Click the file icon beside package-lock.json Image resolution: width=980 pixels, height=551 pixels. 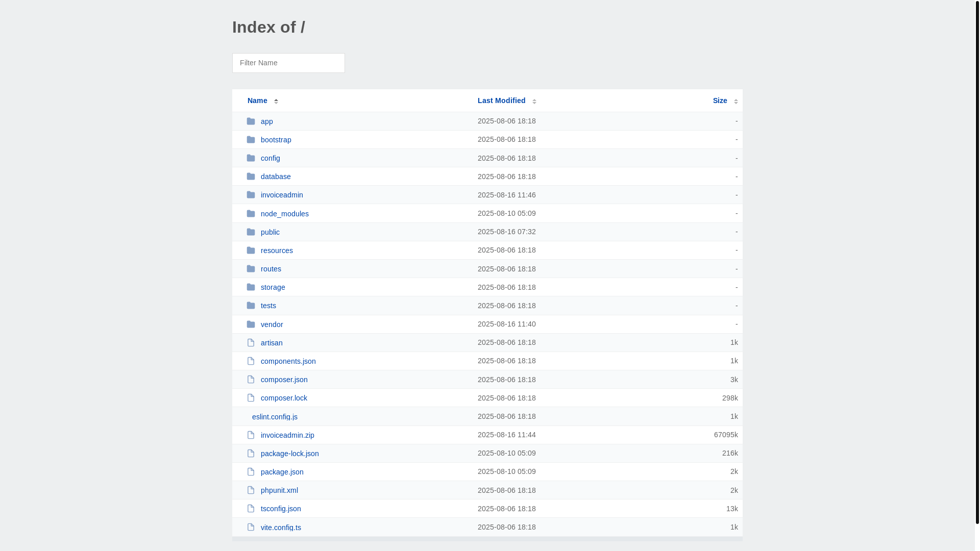tap(251, 454)
